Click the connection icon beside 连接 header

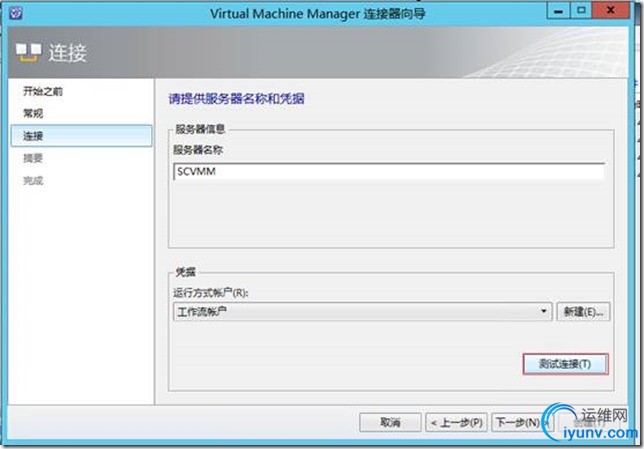tap(29, 53)
